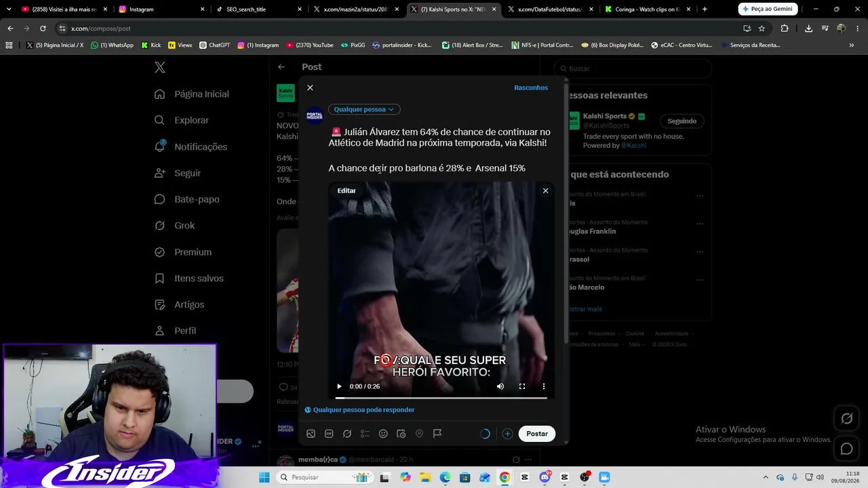Click the Postar button

(x=537, y=434)
